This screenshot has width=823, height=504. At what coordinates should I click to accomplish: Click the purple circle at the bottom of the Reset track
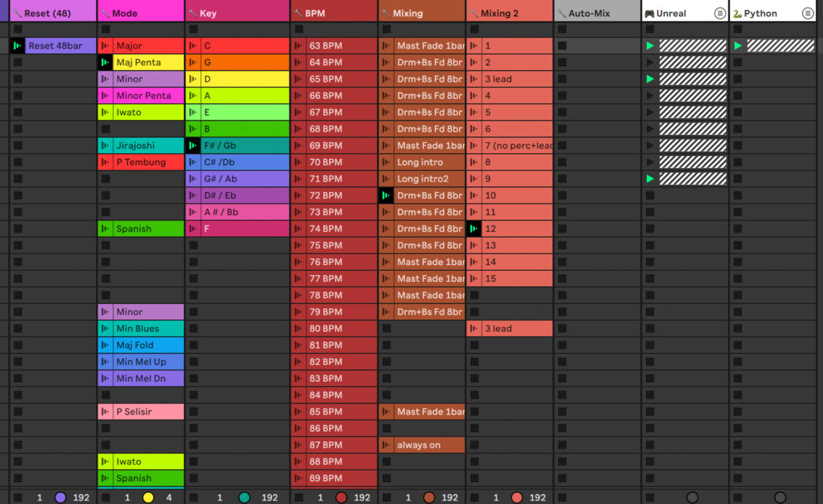(59, 497)
